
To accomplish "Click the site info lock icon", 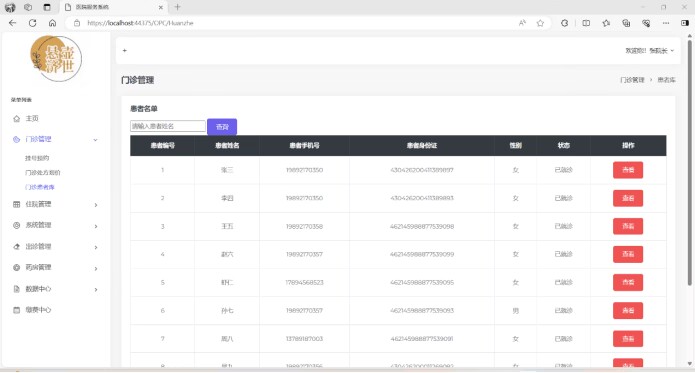I will tap(77, 23).
